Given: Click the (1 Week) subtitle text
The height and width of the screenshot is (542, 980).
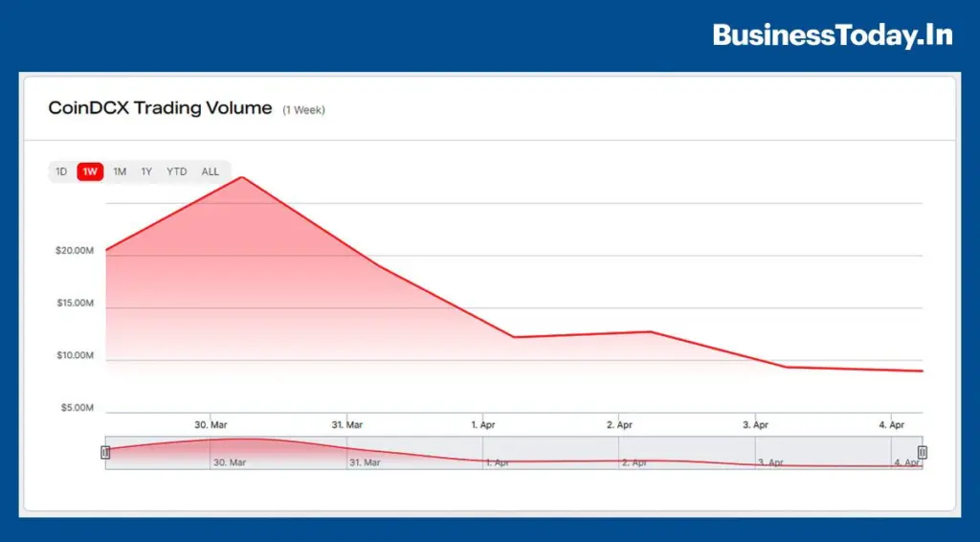Looking at the screenshot, I should click(303, 110).
